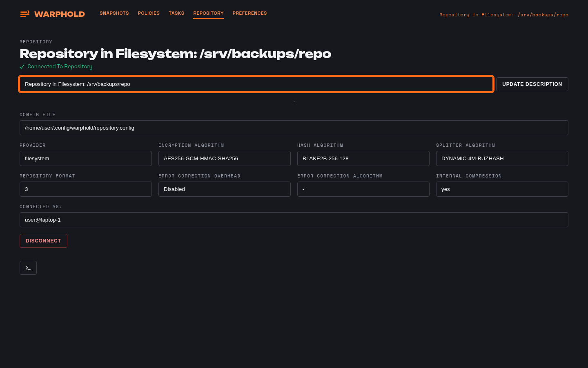Click the small 'REPOSITORY' section label above heading

click(36, 42)
